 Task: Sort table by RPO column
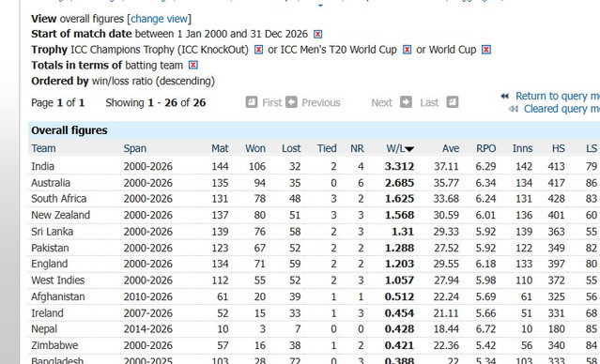[486, 148]
